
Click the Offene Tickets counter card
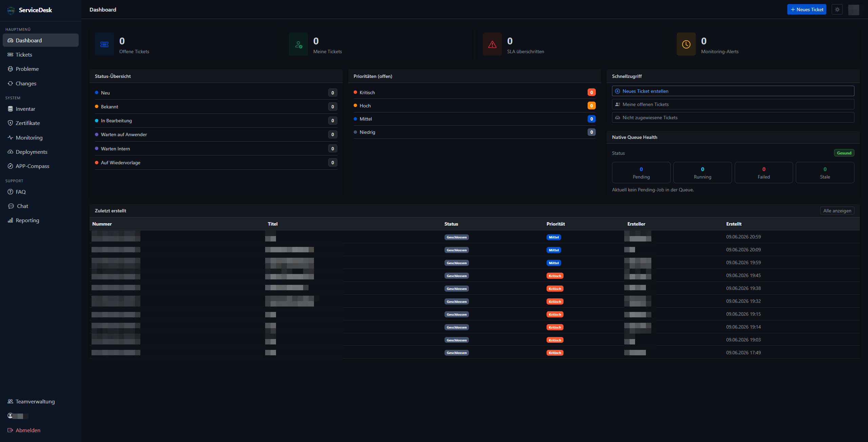pyautogui.click(x=184, y=44)
